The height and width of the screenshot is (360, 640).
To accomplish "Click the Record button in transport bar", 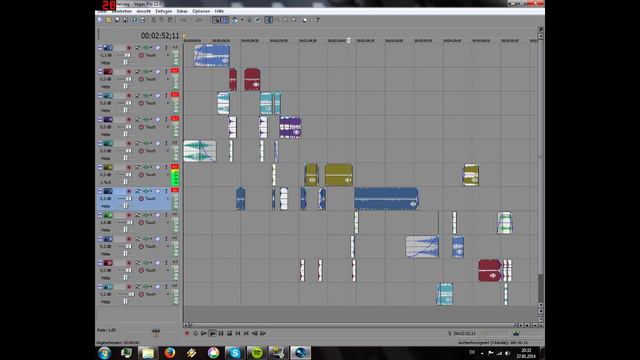I will coord(187,333).
